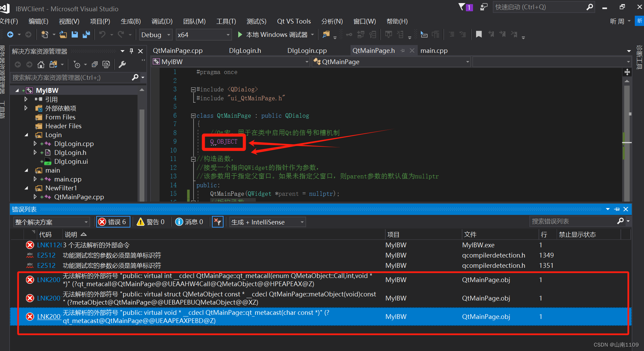
Task: Click the bookmark toolbar icon
Action: [479, 34]
